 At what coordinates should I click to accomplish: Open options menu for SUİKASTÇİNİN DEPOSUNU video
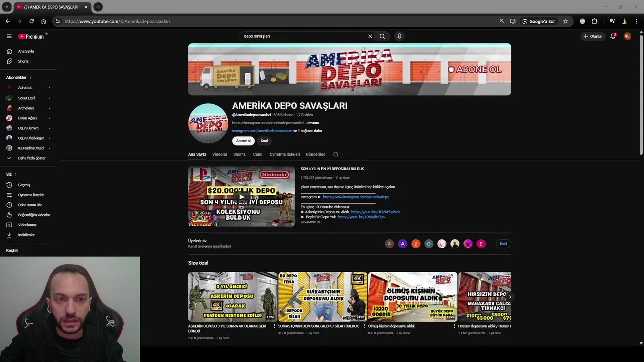[x=364, y=326]
